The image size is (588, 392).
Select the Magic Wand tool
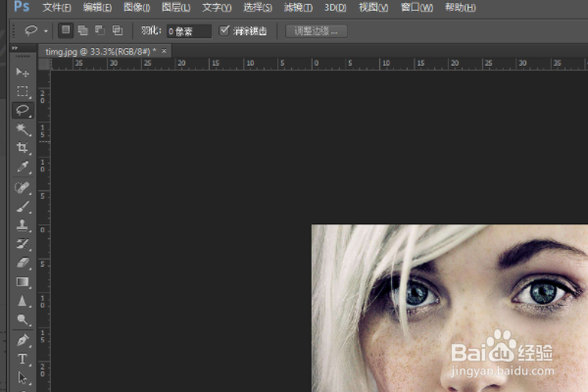coord(23,129)
